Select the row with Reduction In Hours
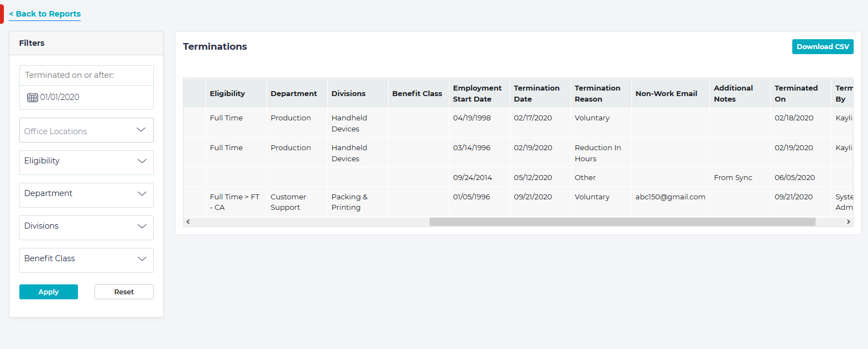 click(597, 153)
